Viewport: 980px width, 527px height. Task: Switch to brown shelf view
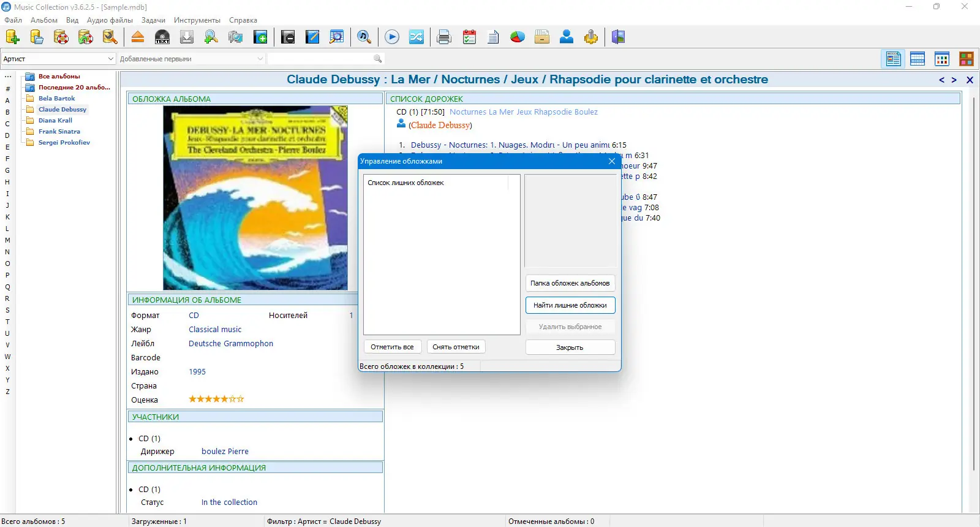[x=967, y=59]
